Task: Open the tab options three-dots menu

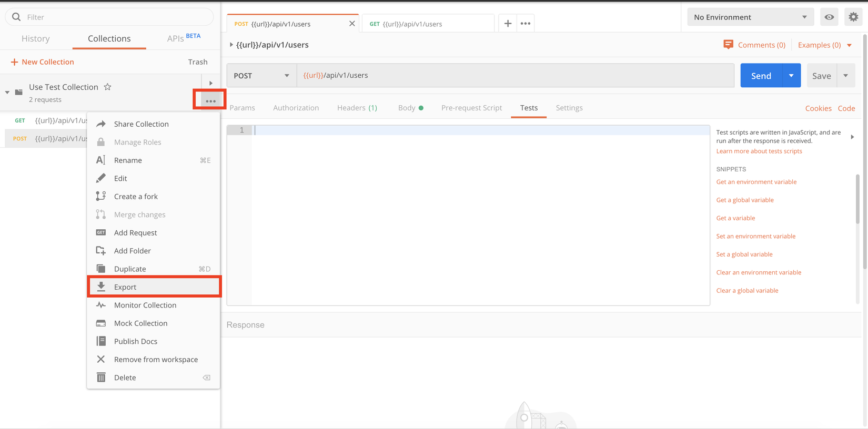Action: tap(526, 23)
